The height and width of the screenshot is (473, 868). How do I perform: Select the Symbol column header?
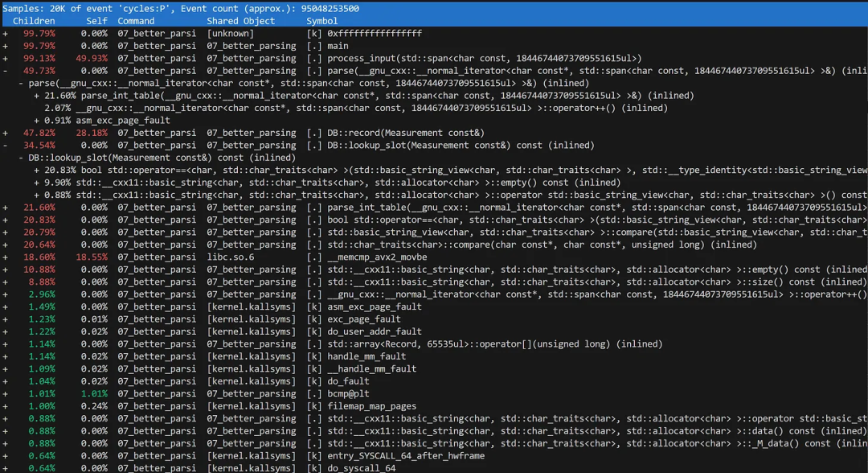click(322, 21)
